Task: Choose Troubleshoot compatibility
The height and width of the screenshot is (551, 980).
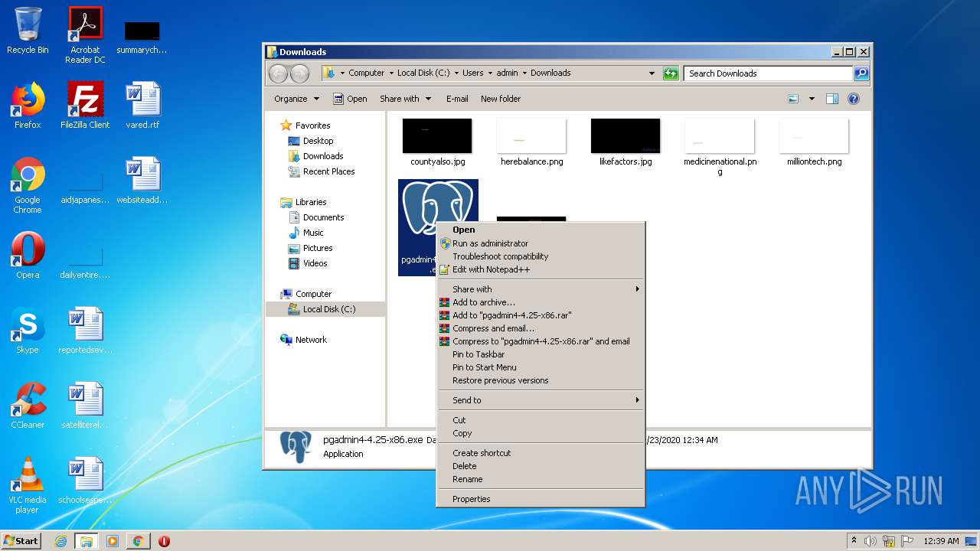Action: tap(541, 256)
